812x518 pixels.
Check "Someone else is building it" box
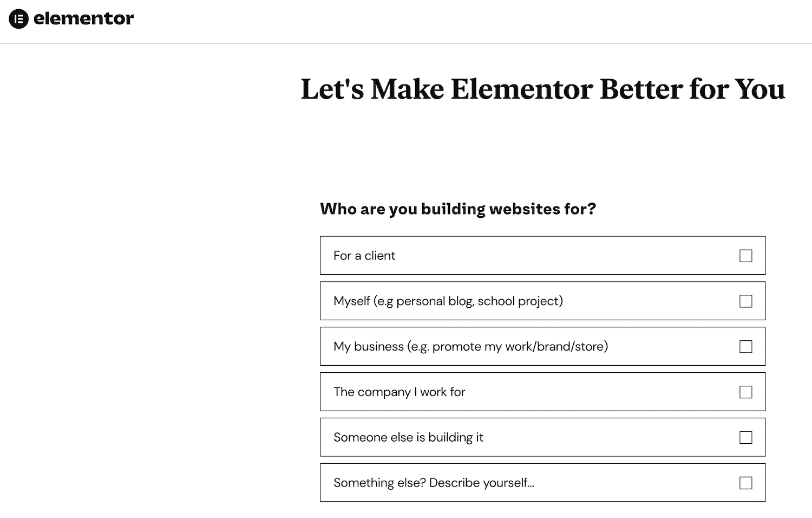746,437
